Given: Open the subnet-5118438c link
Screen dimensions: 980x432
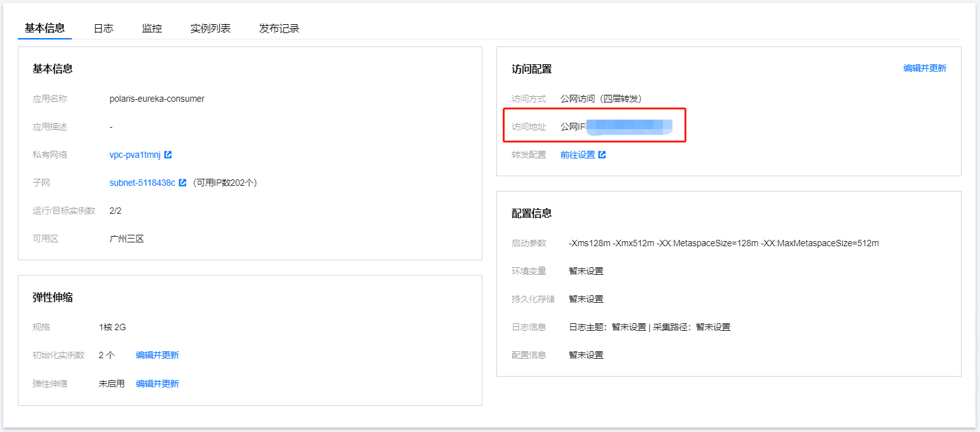Looking at the screenshot, I should click(x=142, y=183).
